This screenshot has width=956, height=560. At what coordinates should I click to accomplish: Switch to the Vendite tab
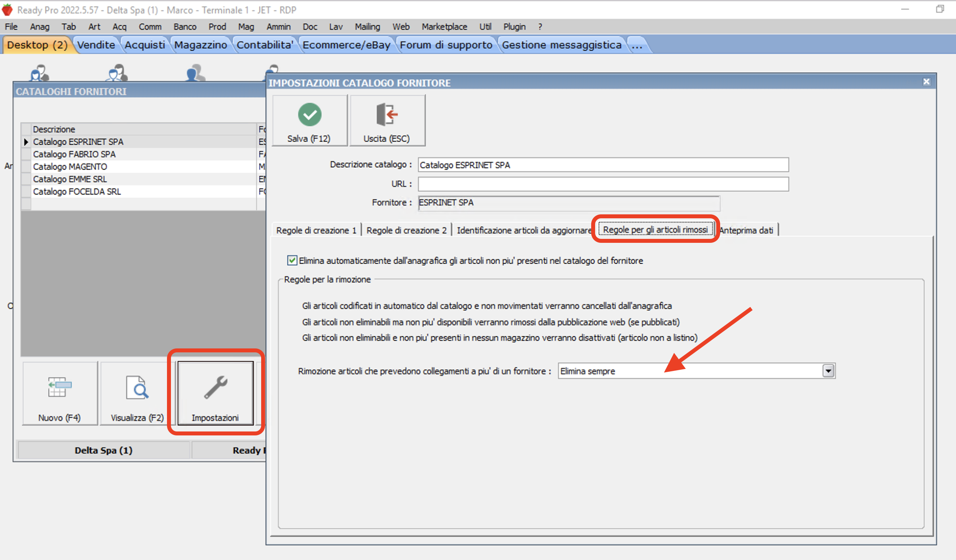96,45
